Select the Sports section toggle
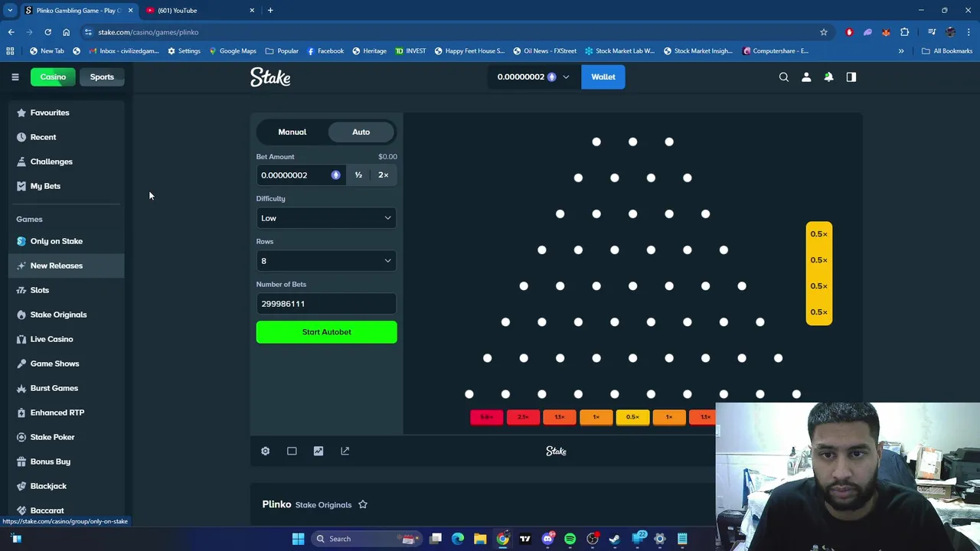The height and width of the screenshot is (551, 980). click(102, 77)
